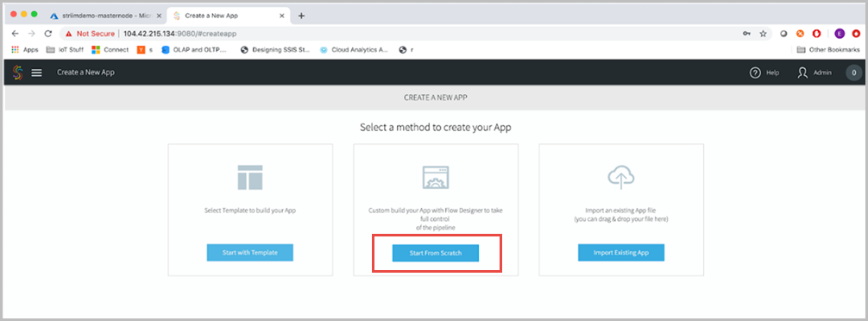Open the Apps bookmarks shortcut
This screenshot has width=868, height=321.
pyautogui.click(x=25, y=50)
